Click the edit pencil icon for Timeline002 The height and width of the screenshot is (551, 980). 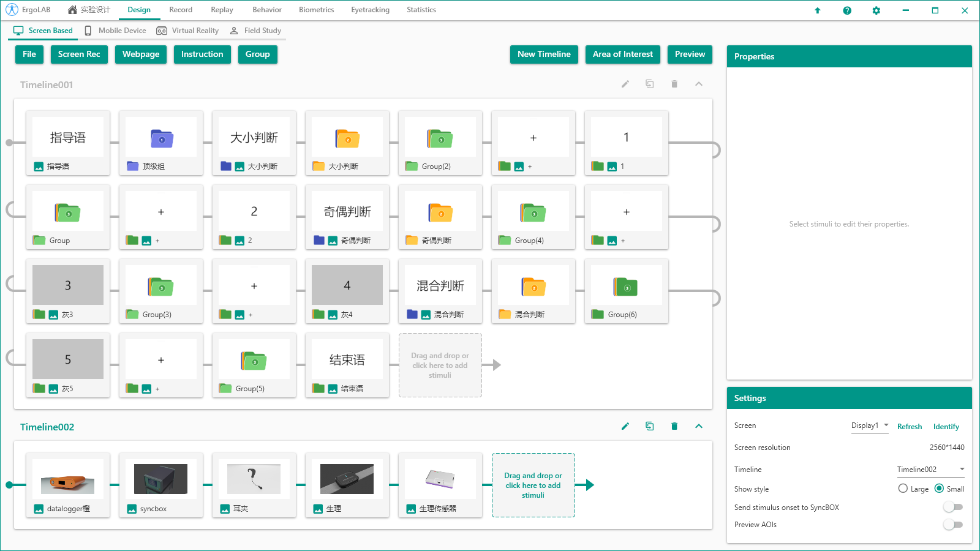[x=625, y=426]
